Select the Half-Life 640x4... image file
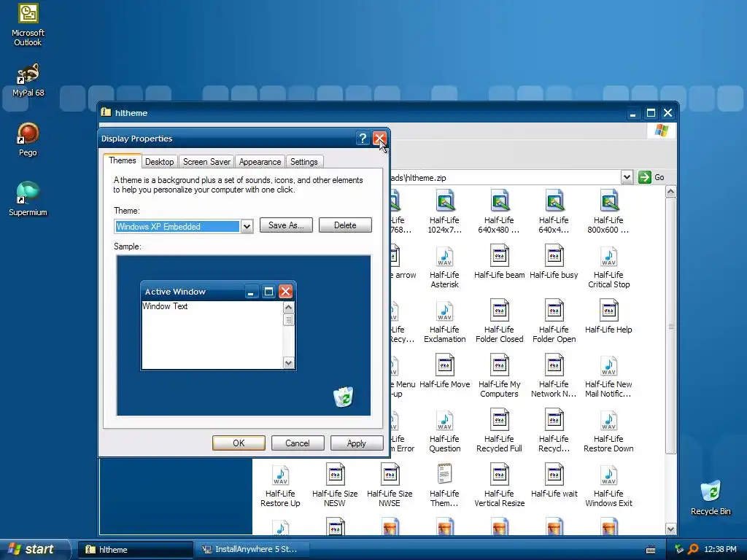 [554, 211]
